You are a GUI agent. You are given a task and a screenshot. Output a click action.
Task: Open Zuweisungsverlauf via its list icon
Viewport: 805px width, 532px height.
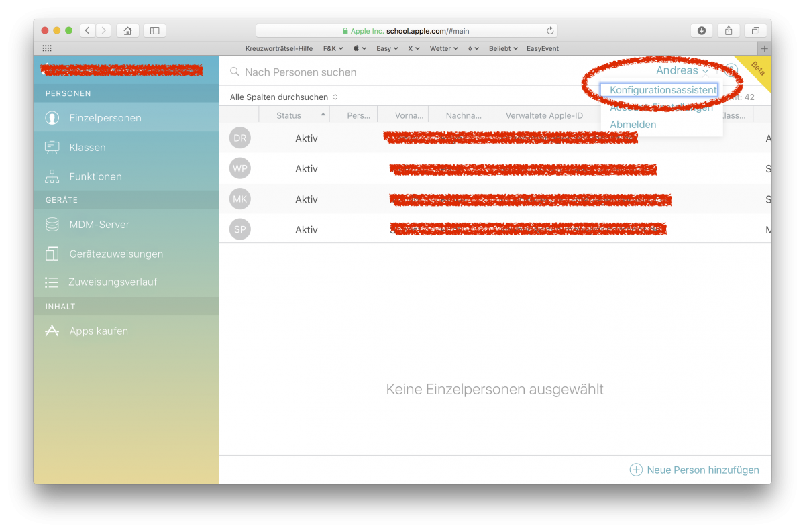pos(52,282)
